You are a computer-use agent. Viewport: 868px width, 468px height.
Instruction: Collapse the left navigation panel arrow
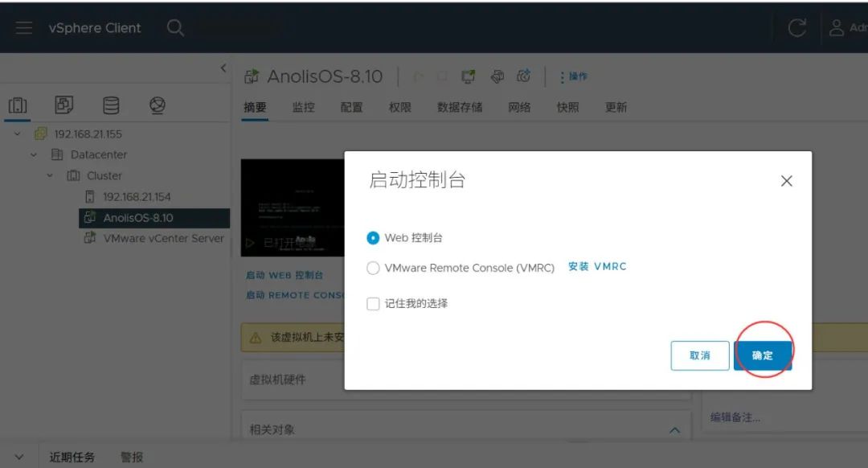point(223,68)
